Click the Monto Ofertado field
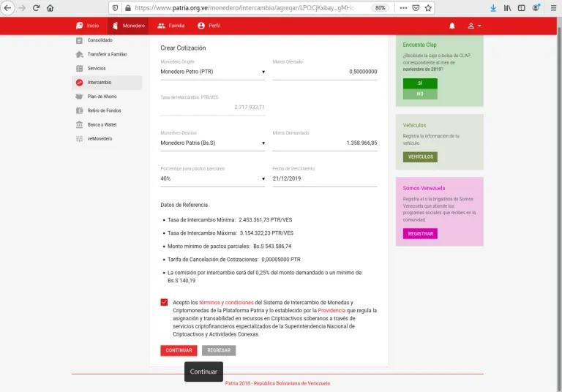Viewport: 562px width, 392px height. click(325, 72)
